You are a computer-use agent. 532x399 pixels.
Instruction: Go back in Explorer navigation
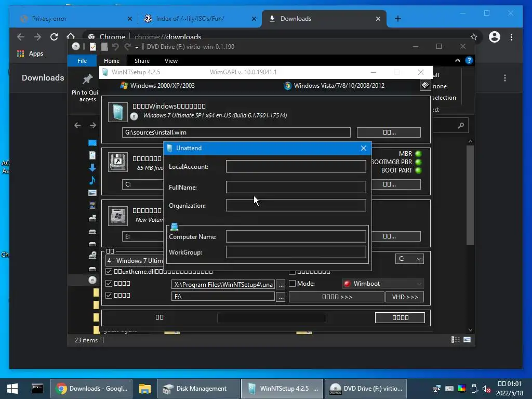77,125
